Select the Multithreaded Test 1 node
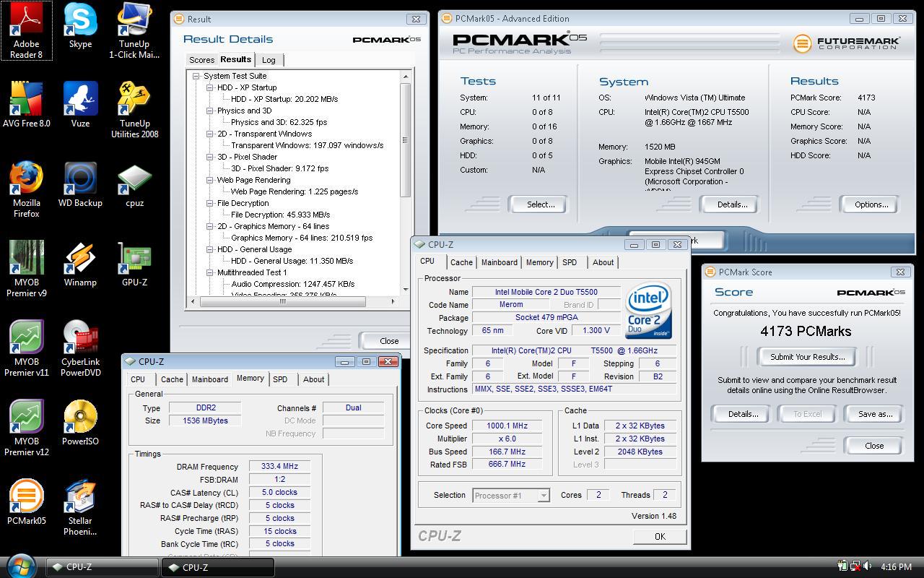924x578 pixels. tap(252, 272)
